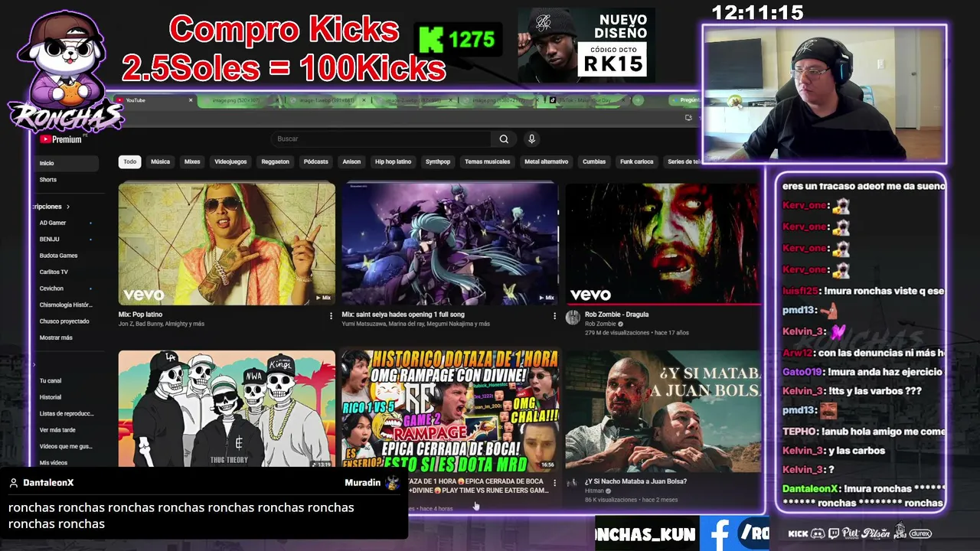Open Chusco proyectado subscription channel
The width and height of the screenshot is (980, 551).
pos(66,321)
